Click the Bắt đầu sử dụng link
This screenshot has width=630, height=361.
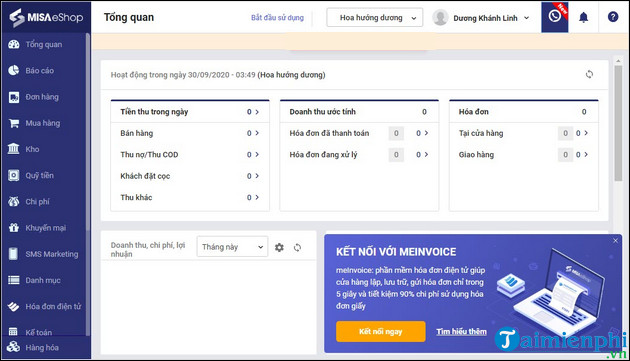(277, 18)
